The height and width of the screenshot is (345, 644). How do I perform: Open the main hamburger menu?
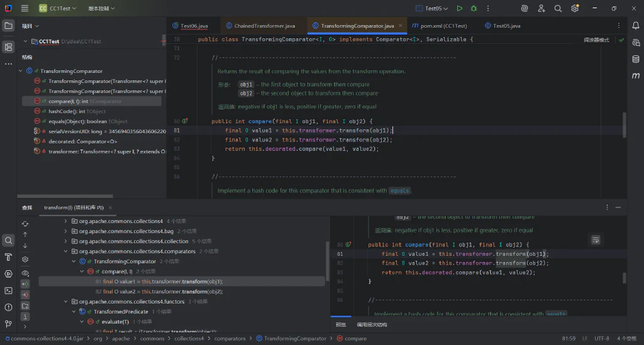pyautogui.click(x=25, y=8)
